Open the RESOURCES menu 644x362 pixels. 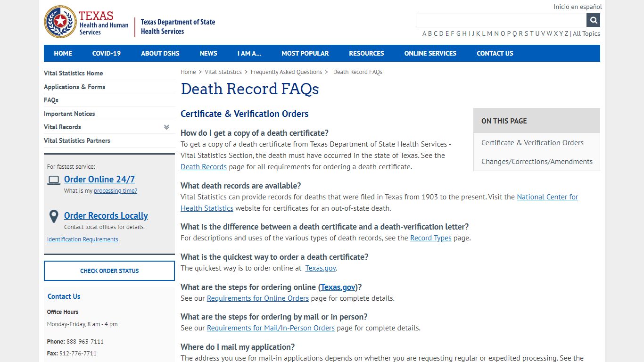point(366,53)
